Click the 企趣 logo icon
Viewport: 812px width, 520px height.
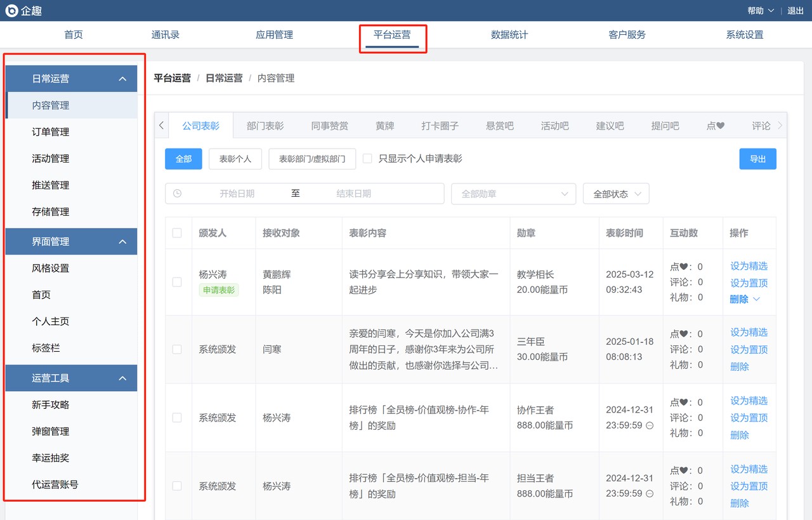coord(11,10)
